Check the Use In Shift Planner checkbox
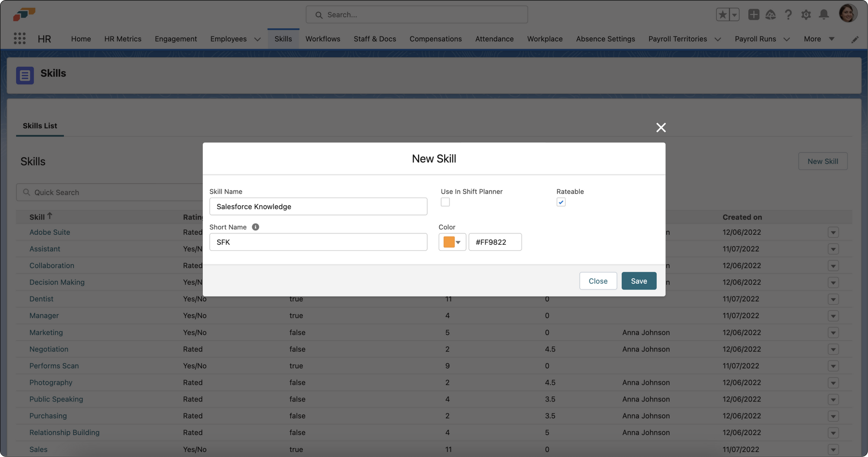 [x=445, y=202]
